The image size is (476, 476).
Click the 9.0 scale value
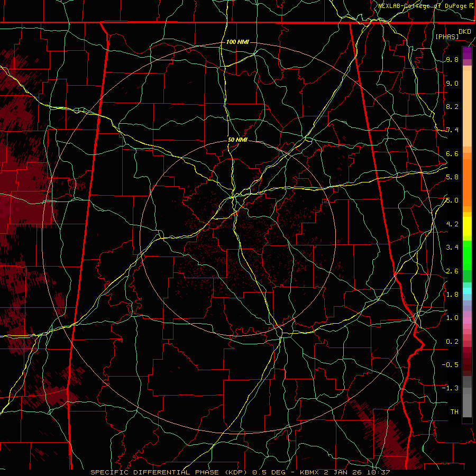452,83
